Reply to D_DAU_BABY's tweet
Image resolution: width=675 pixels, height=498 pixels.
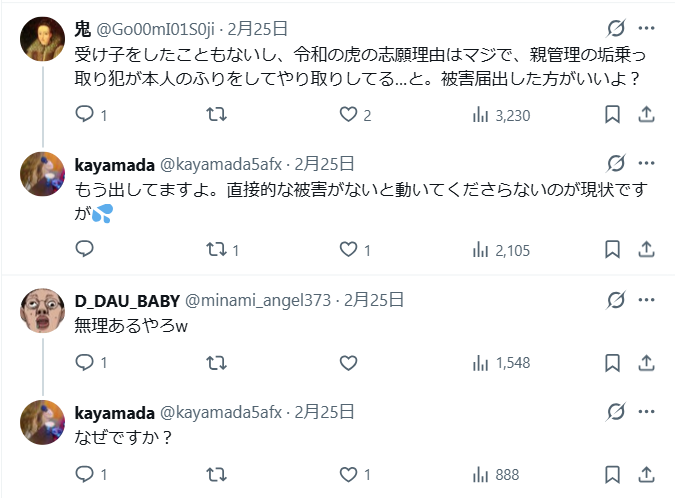point(84,363)
